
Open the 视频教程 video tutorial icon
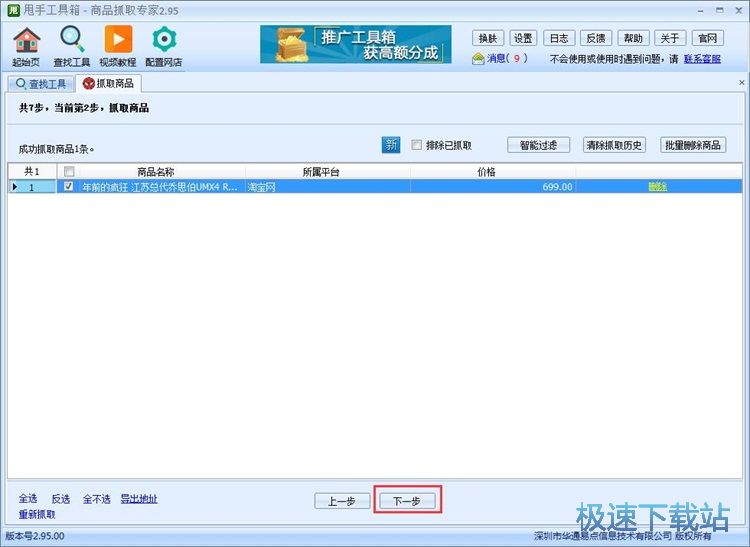(x=118, y=46)
